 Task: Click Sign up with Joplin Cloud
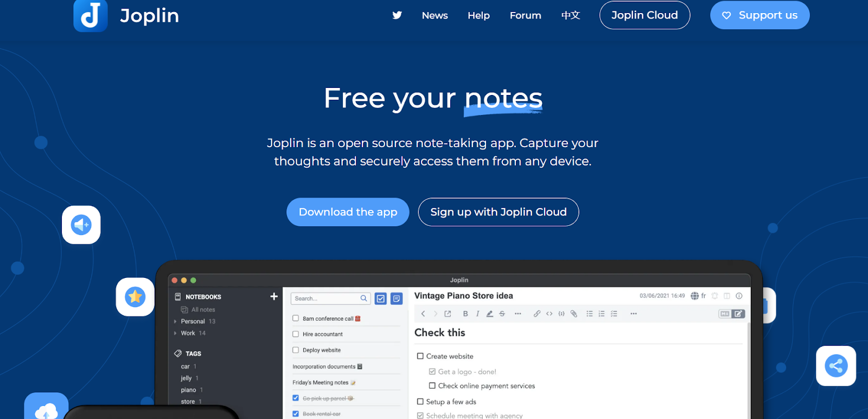pyautogui.click(x=499, y=212)
